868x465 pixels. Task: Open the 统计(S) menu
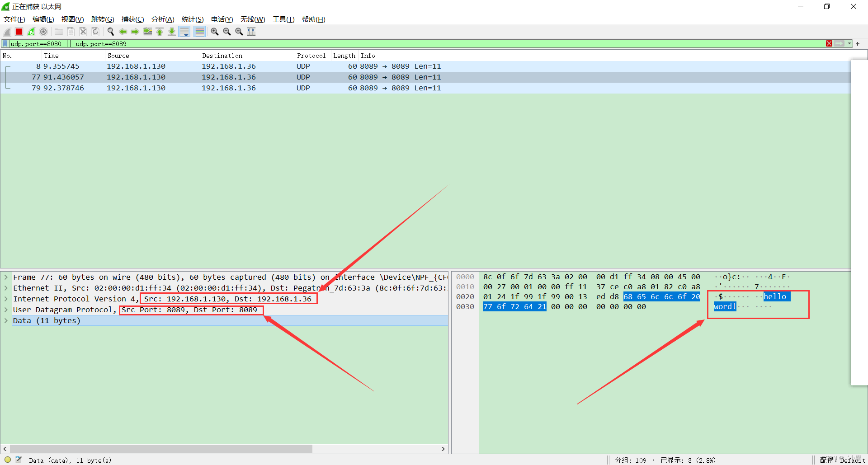pyautogui.click(x=193, y=19)
